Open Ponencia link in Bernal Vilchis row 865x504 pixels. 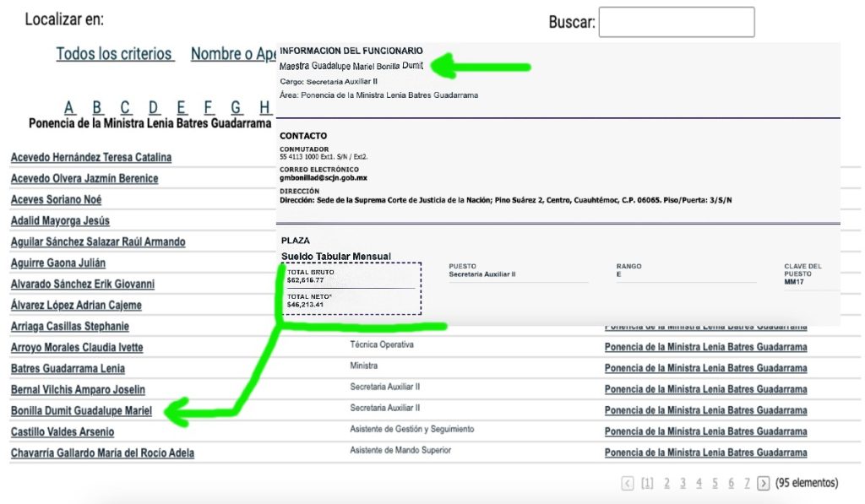[705, 389]
